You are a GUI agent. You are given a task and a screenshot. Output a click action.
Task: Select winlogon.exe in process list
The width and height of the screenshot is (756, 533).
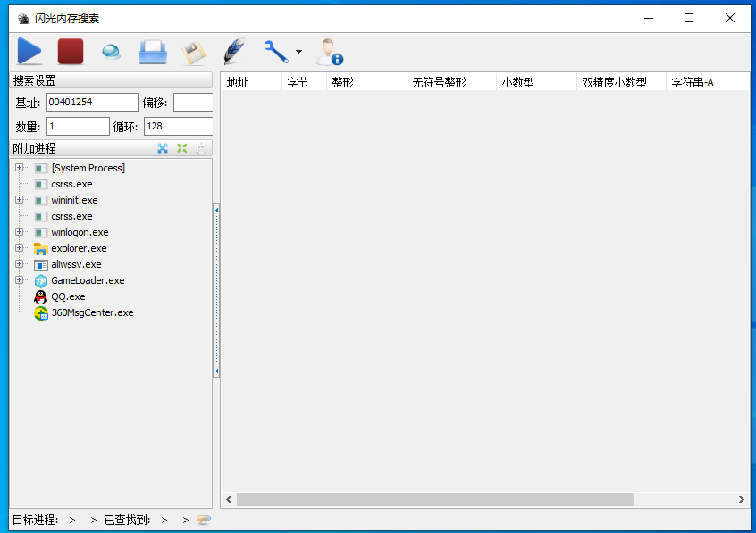click(80, 232)
